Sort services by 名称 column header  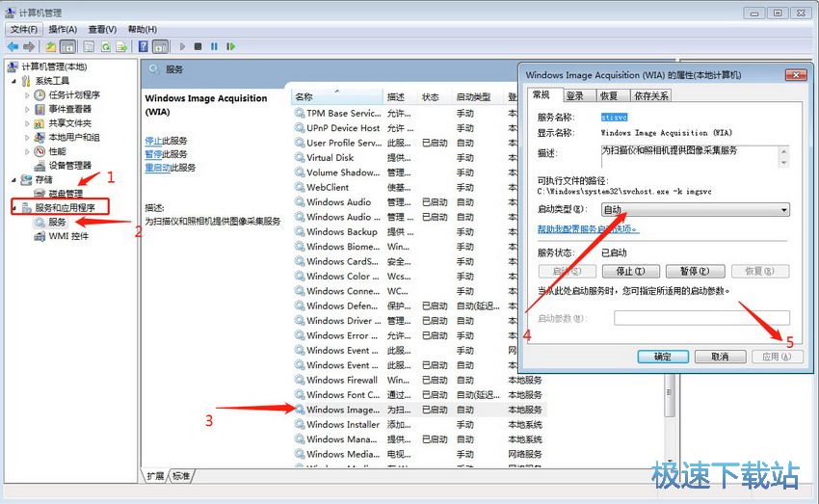(337, 96)
